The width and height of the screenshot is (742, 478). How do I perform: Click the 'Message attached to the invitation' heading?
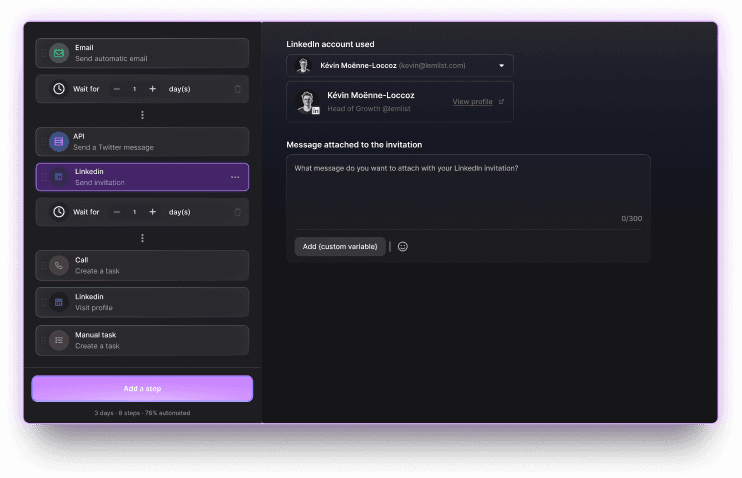pyautogui.click(x=354, y=145)
